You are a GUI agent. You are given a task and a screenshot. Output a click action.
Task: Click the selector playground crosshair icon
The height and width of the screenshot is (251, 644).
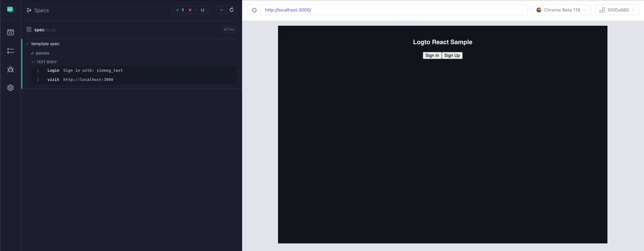254,10
